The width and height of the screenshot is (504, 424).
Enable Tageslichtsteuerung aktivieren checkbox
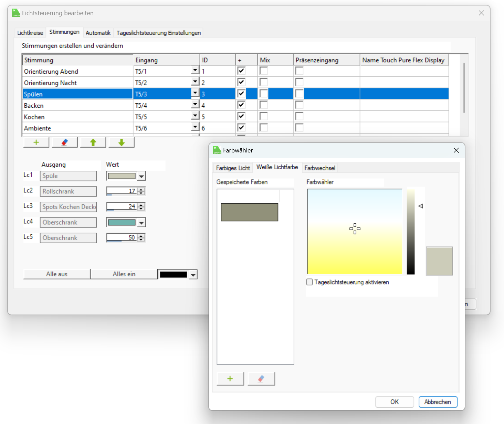tap(309, 282)
